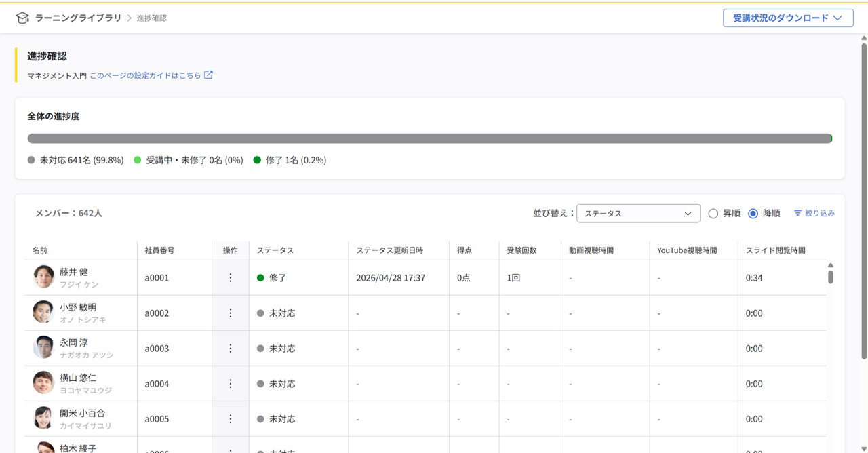Click the 0点 score cell
This screenshot has width=868, height=453.
click(464, 278)
